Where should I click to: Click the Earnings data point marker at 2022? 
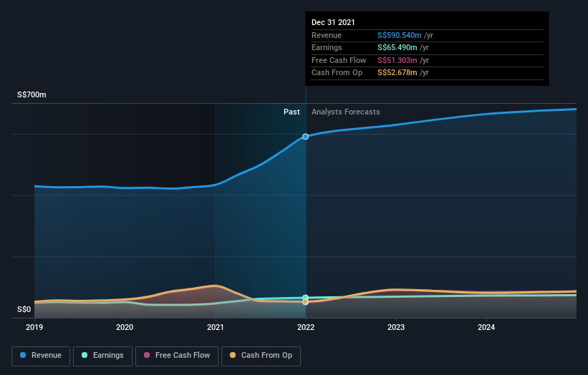point(306,298)
